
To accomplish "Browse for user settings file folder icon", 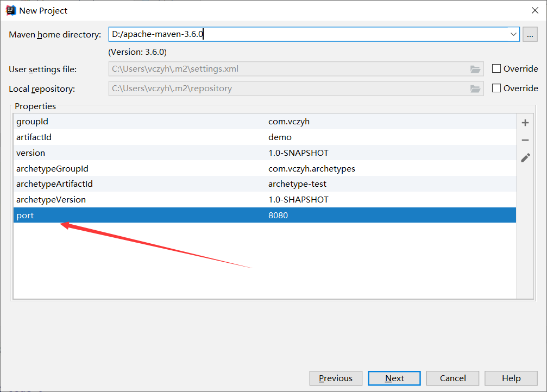I will (475, 69).
